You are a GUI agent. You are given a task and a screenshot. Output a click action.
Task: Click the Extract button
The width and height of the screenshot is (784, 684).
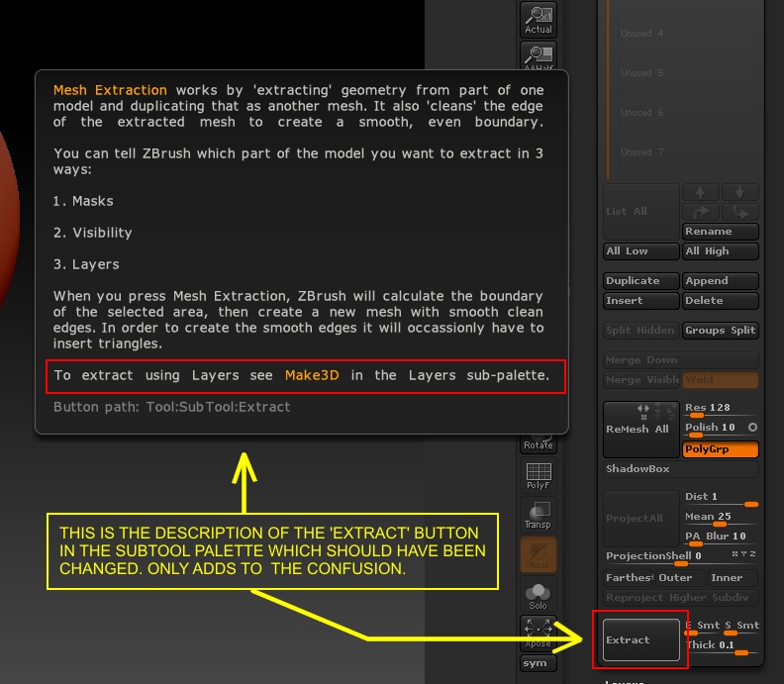641,640
